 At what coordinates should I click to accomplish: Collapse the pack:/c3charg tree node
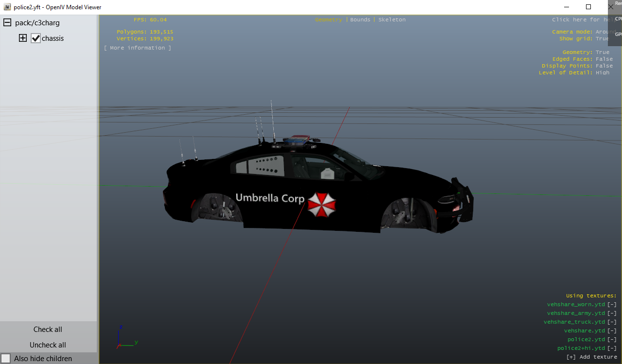tap(7, 23)
